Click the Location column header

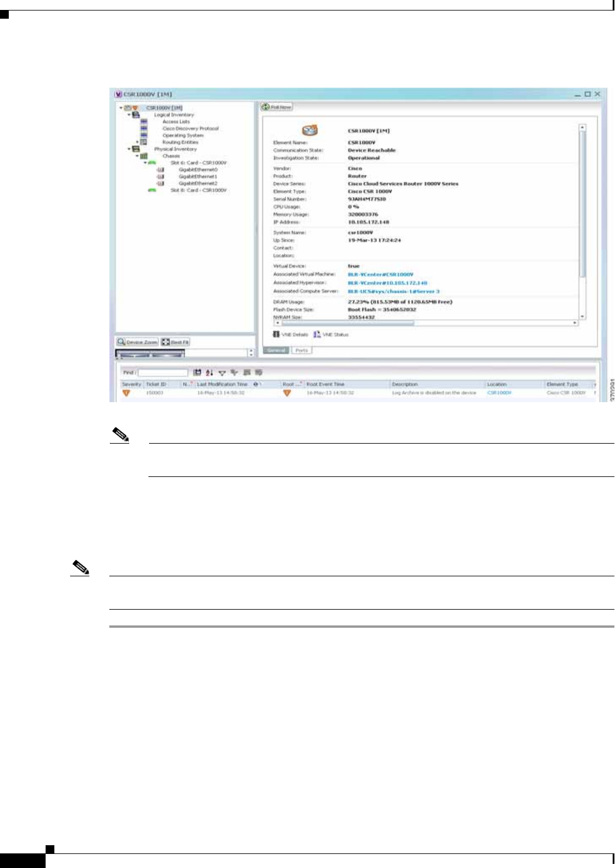coord(514,384)
